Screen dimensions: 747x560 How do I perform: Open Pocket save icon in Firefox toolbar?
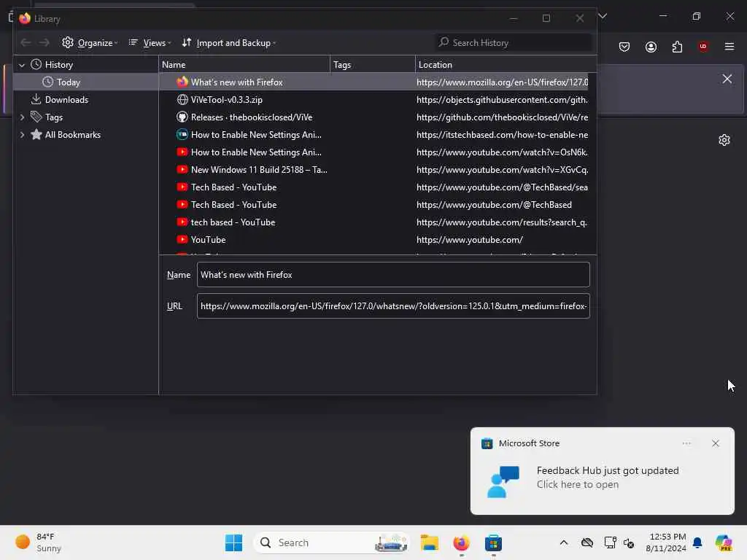(x=624, y=47)
